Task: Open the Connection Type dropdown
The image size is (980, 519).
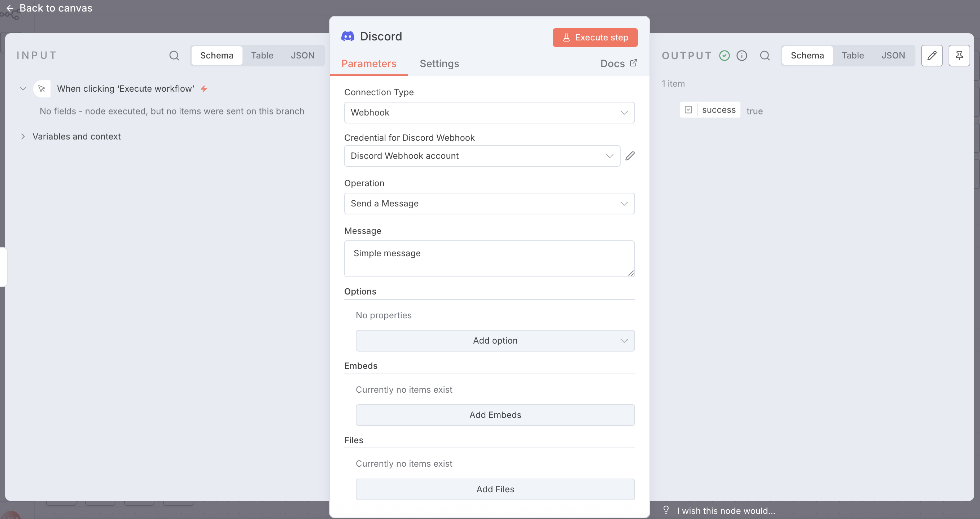Action: point(489,113)
